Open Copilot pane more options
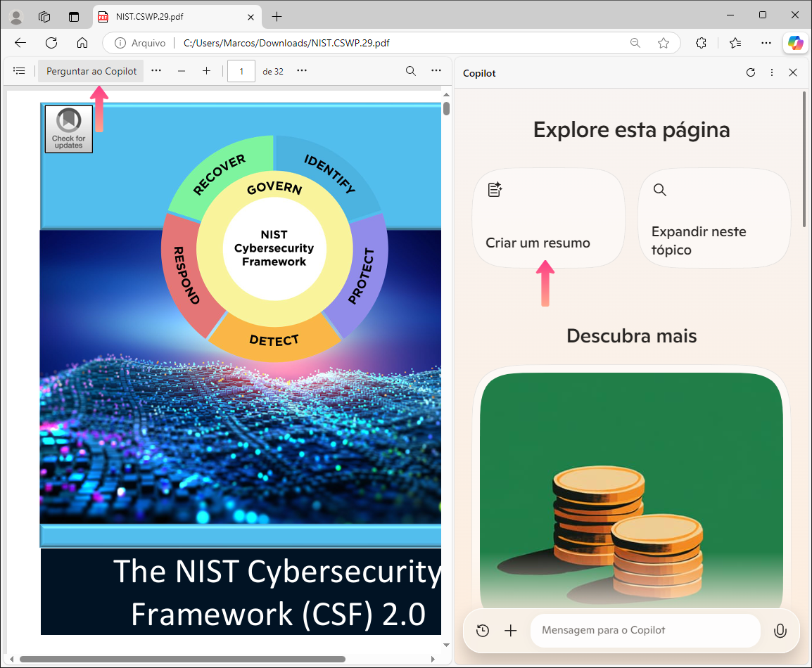 pyautogui.click(x=772, y=73)
